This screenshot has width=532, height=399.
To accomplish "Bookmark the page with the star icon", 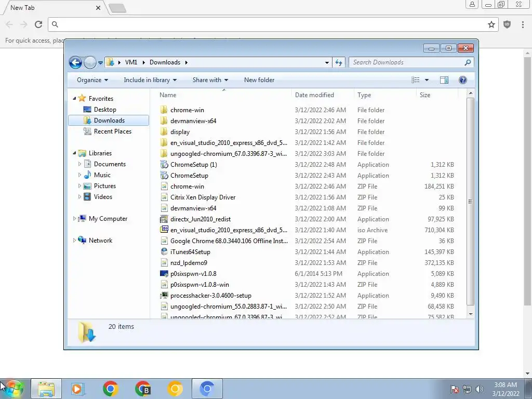I will coord(491,24).
